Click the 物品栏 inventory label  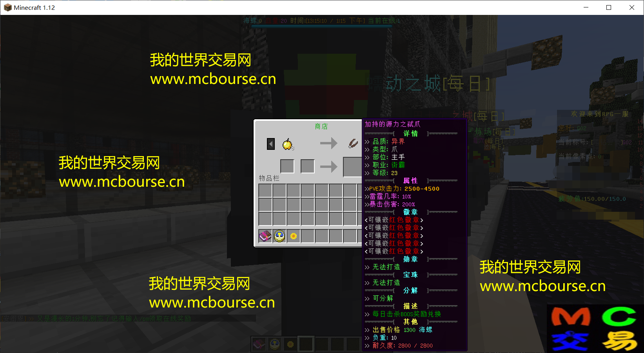269,178
